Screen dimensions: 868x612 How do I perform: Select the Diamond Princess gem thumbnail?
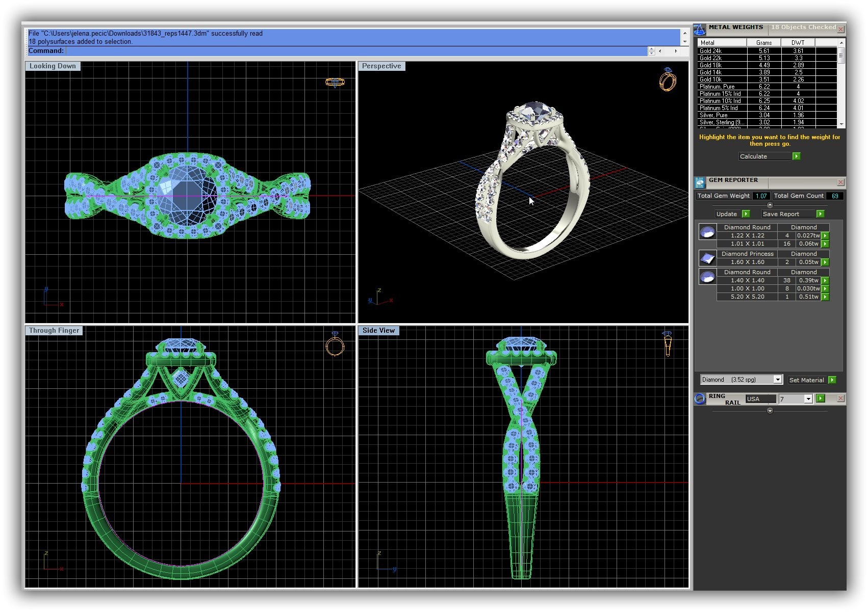(707, 258)
